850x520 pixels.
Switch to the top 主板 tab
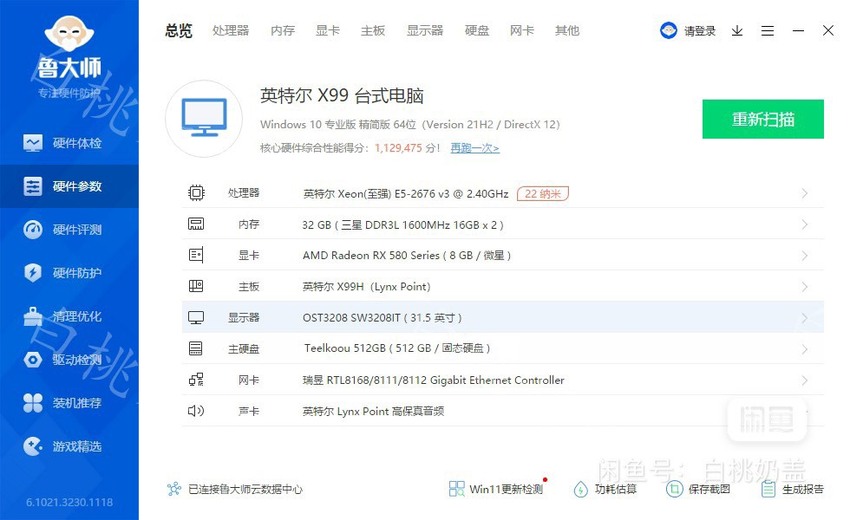coord(373,30)
